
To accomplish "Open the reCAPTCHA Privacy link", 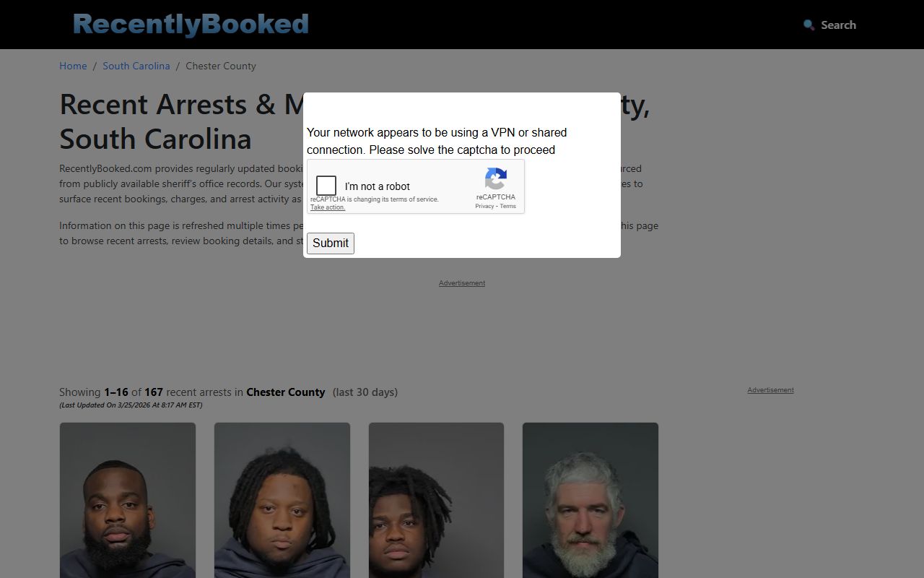I will (x=484, y=207).
